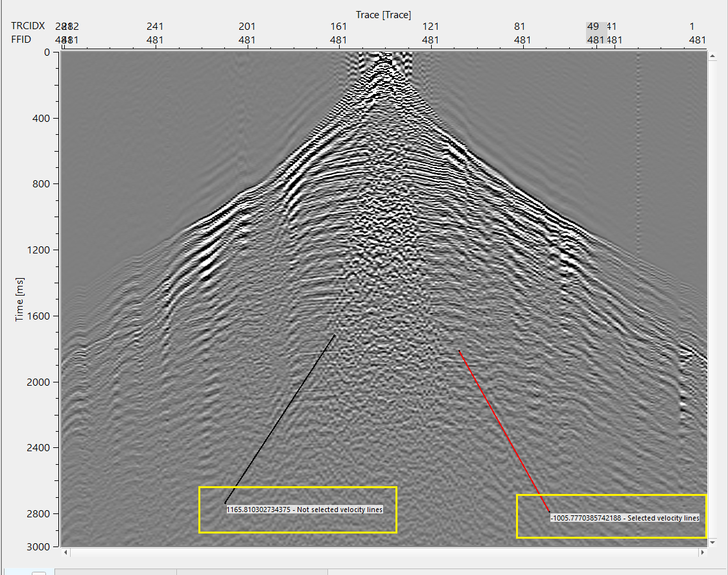728x575 pixels.
Task: Click the vertical scrollbar down arrow
Action: coord(712,541)
